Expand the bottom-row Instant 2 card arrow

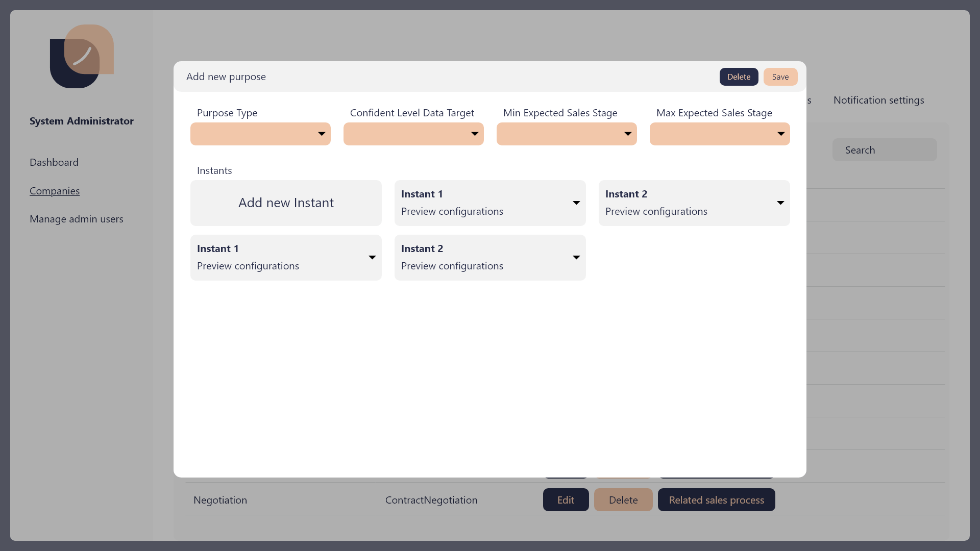point(576,258)
